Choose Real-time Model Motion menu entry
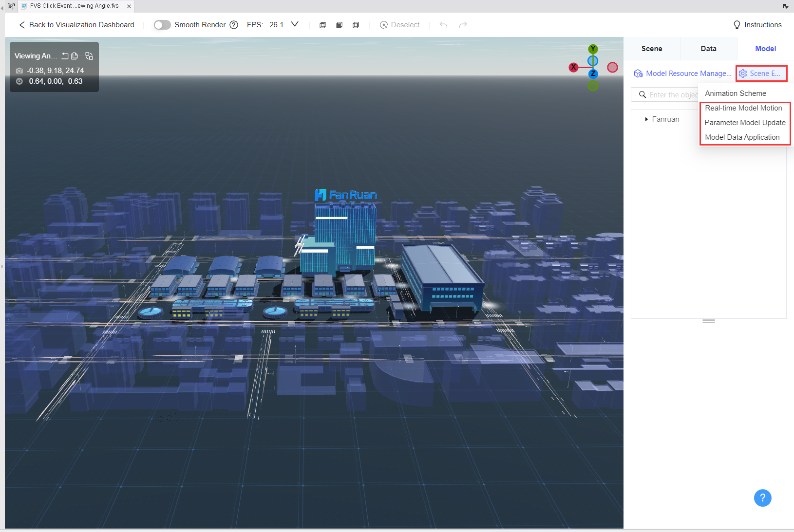The height and width of the screenshot is (532, 794). coord(744,108)
